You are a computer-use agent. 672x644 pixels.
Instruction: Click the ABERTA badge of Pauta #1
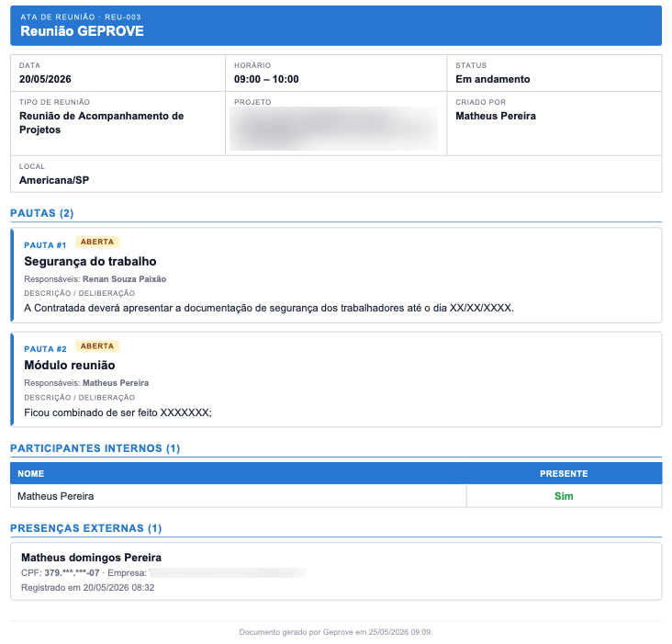(97, 242)
